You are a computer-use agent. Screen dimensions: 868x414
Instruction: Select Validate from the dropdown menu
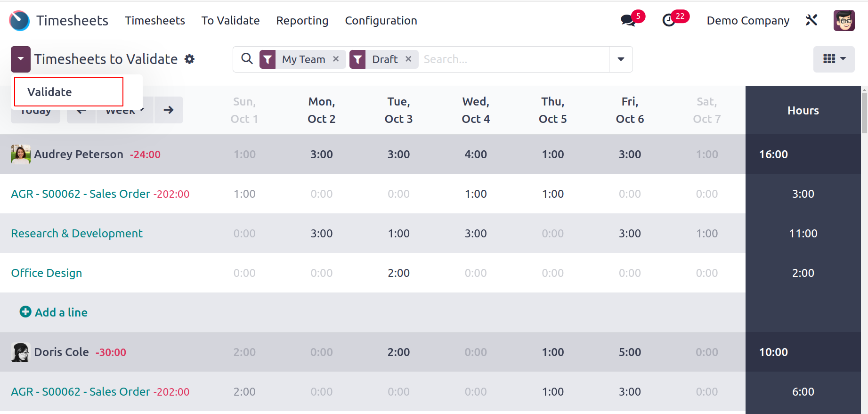point(50,92)
